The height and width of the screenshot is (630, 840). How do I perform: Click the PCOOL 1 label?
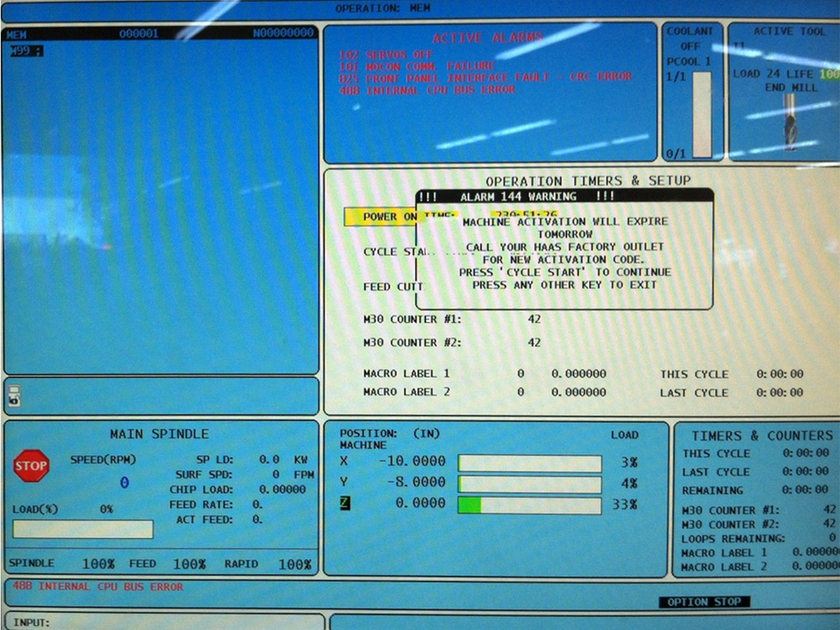(x=688, y=62)
